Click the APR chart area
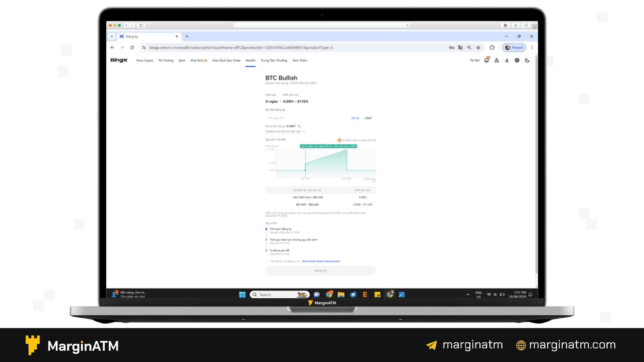Screen dimensions: 644x362 click(x=326, y=163)
